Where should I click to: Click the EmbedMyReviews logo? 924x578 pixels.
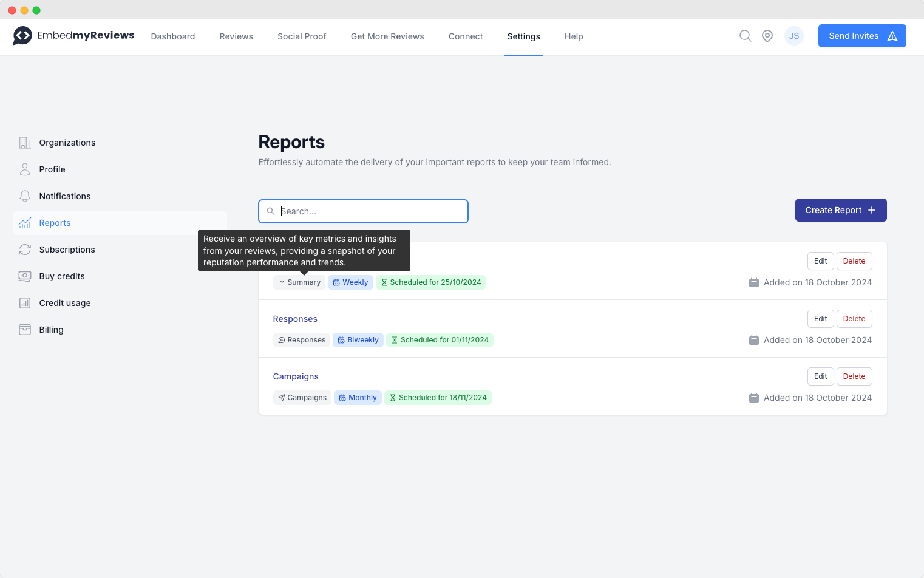[73, 36]
